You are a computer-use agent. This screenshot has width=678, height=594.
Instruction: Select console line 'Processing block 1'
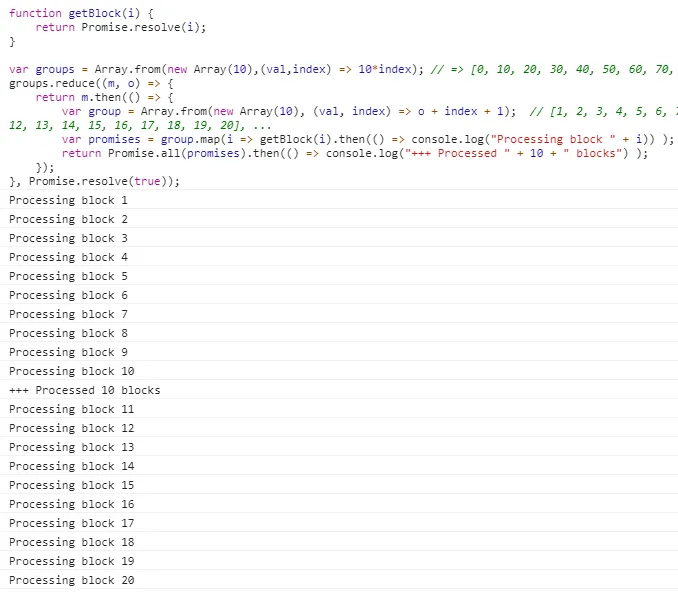[x=339, y=200]
